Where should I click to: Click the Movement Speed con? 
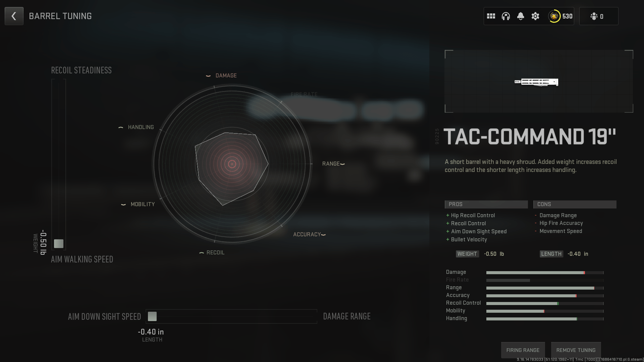pyautogui.click(x=561, y=231)
